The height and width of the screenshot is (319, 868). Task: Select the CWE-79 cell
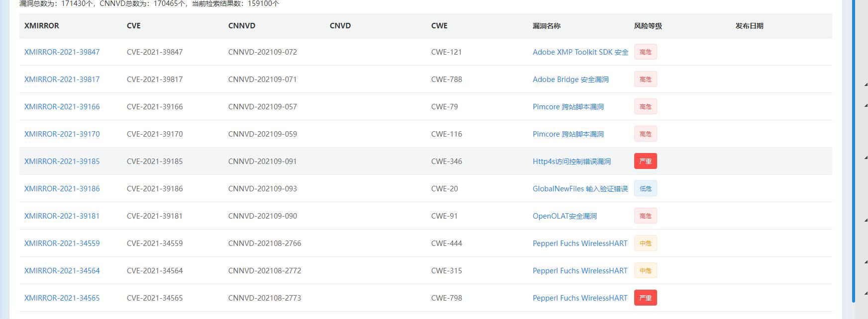445,107
